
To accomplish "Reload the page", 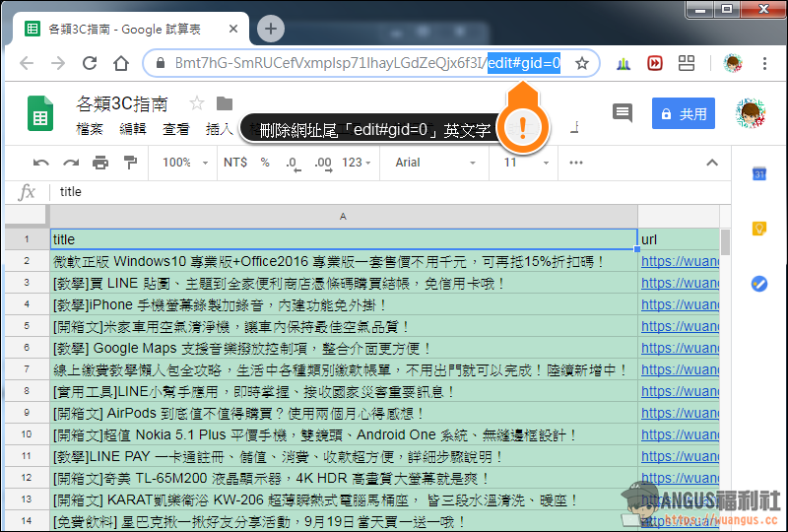I will [90, 63].
